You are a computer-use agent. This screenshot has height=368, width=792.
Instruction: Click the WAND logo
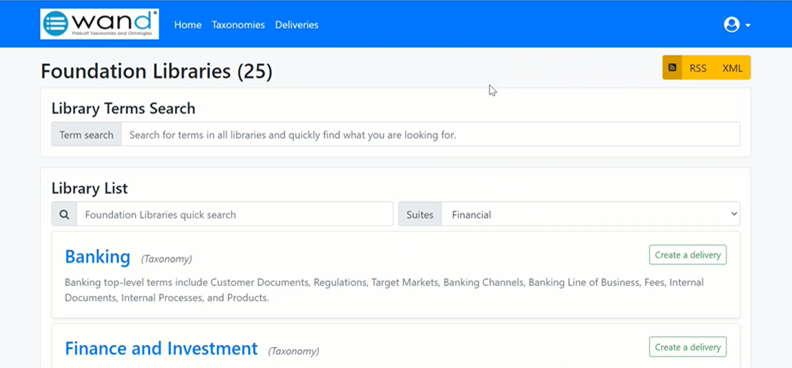pos(100,24)
